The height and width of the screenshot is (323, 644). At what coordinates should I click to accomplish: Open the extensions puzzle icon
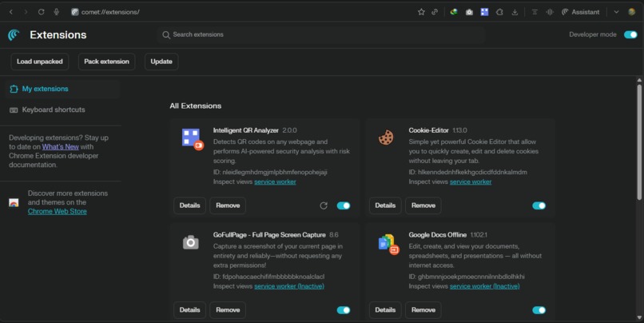pos(499,12)
